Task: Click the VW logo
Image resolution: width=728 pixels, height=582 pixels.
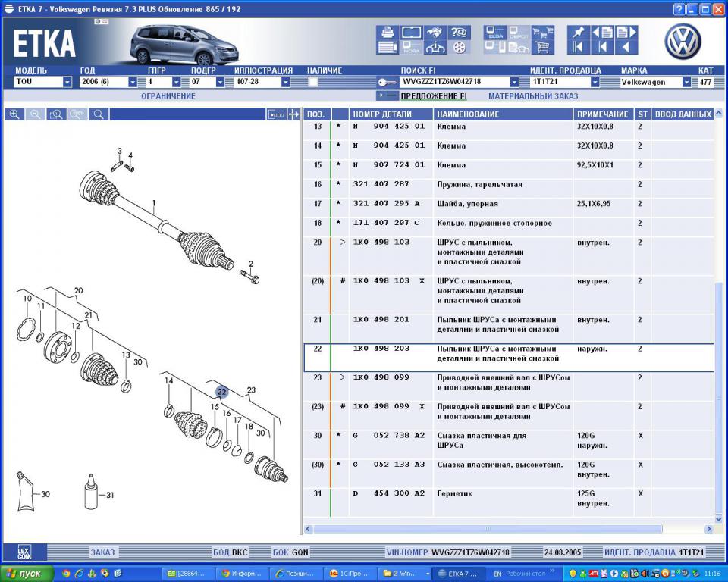Action: click(683, 42)
